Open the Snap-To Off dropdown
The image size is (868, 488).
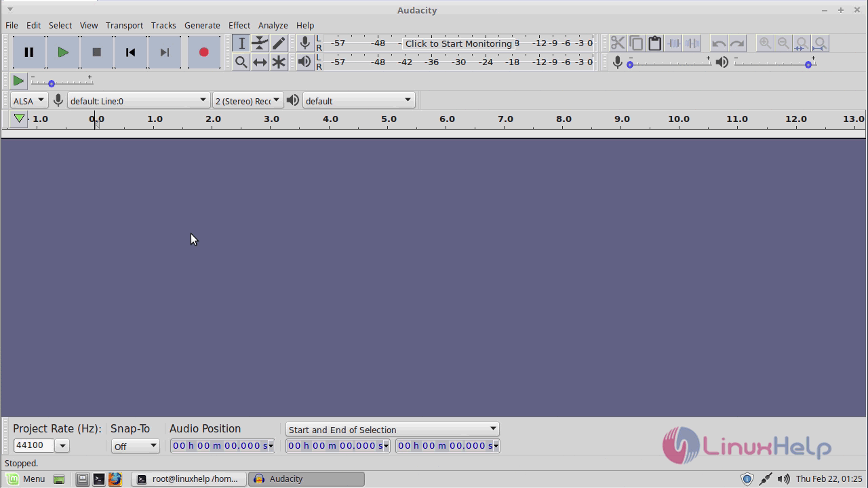click(x=135, y=446)
